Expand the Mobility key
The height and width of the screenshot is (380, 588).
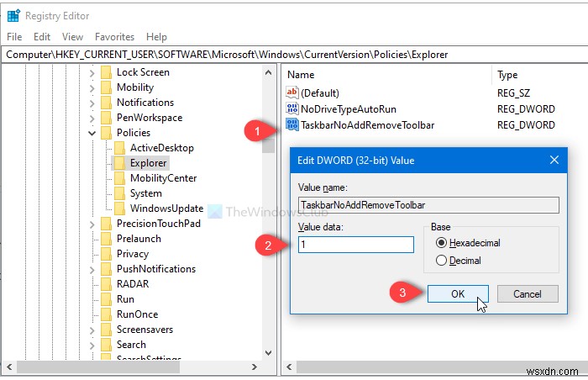(x=92, y=88)
